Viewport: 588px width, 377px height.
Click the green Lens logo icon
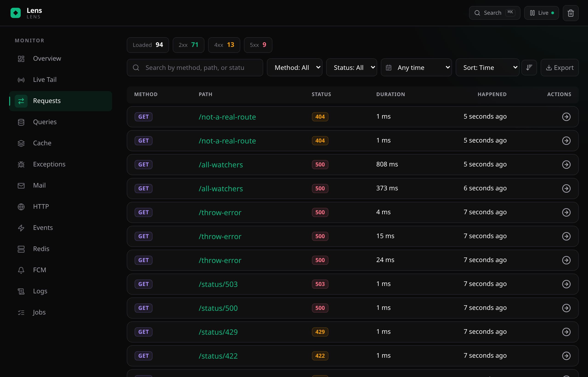(x=16, y=13)
